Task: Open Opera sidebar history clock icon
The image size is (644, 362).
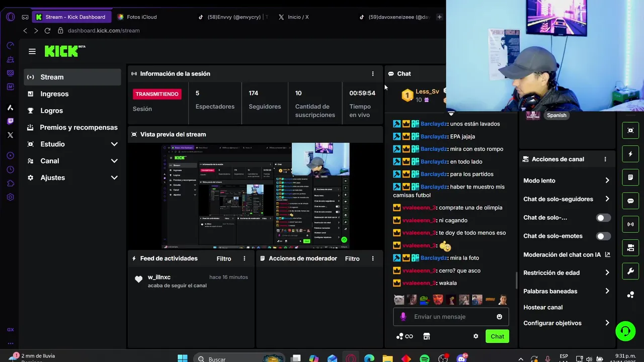Action: pyautogui.click(x=10, y=169)
